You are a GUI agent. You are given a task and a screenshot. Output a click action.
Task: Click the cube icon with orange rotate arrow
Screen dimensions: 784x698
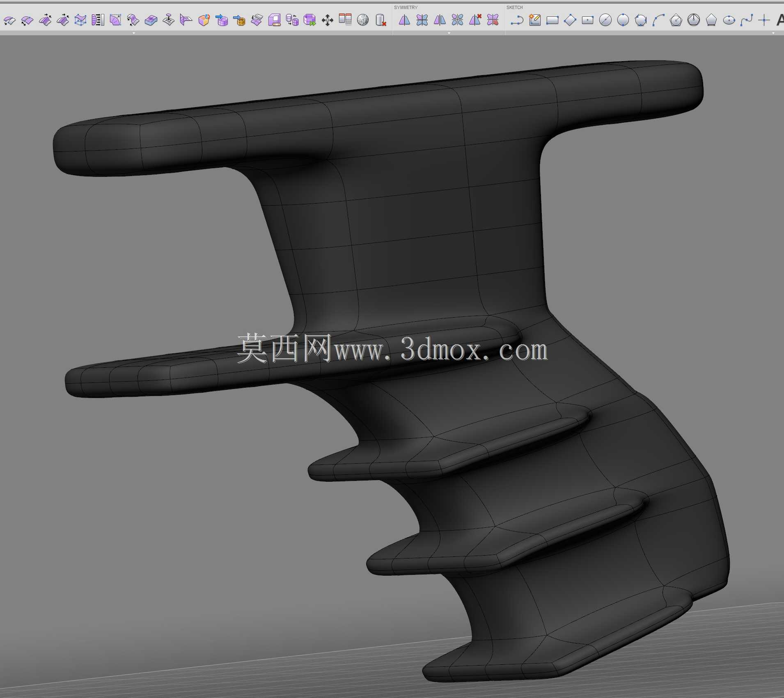click(x=204, y=20)
